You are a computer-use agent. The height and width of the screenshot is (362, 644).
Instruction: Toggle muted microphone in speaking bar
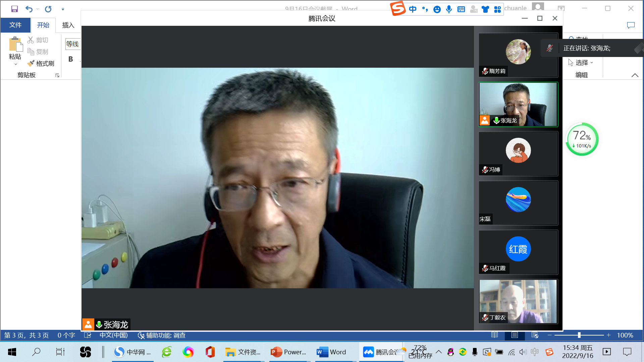click(549, 48)
